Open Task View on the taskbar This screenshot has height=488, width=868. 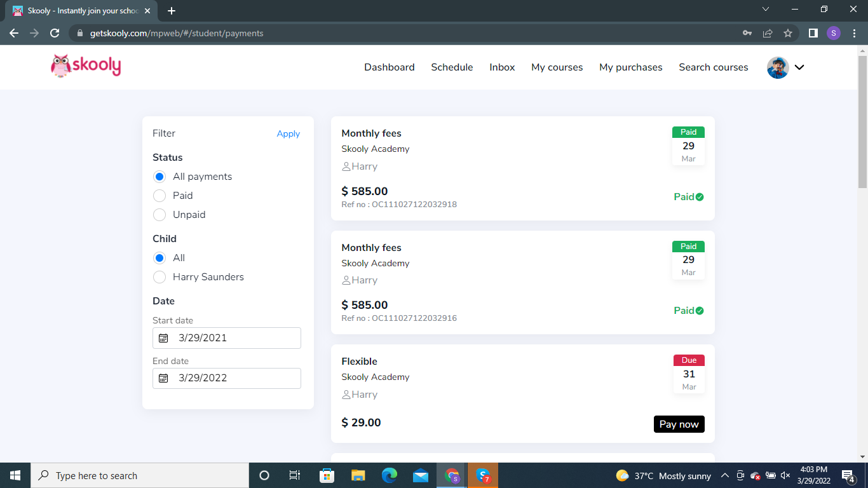[295, 475]
